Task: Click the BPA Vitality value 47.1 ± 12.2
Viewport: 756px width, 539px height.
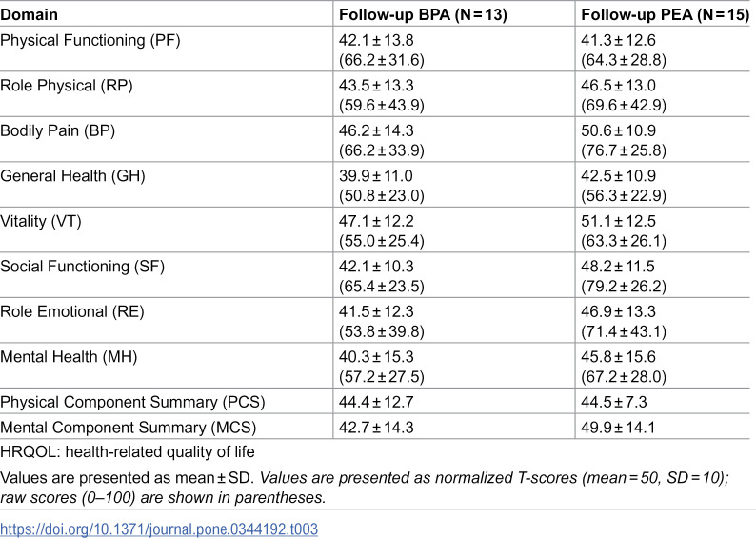Action: coord(376,221)
